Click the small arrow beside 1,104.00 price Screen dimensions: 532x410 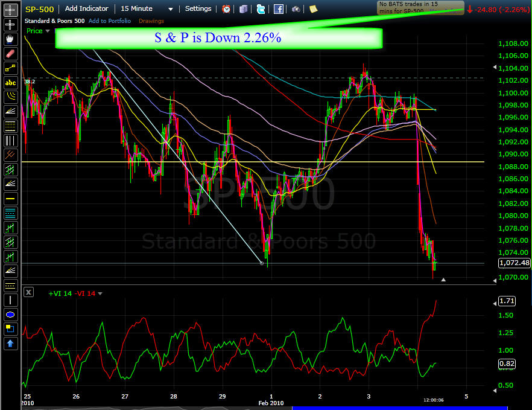click(x=495, y=68)
